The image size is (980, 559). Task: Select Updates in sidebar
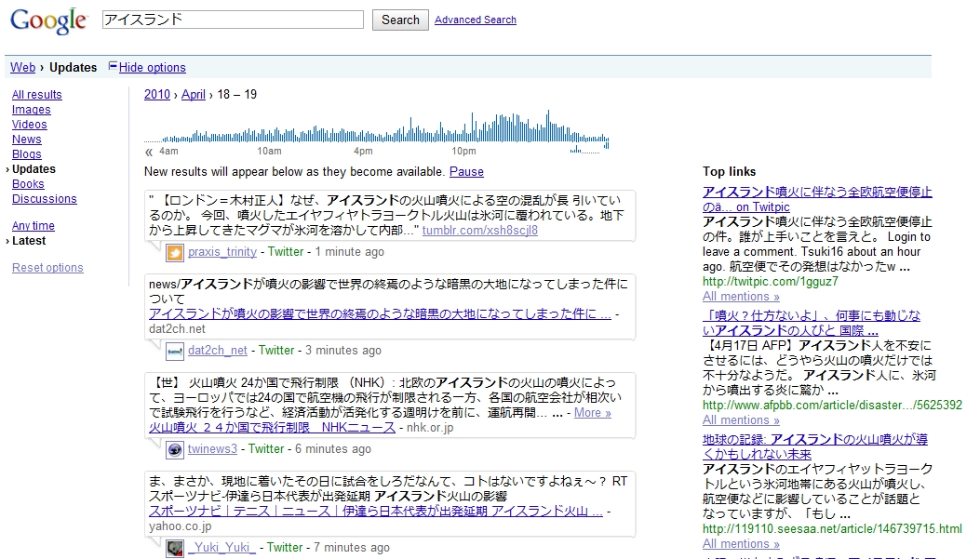(x=34, y=169)
